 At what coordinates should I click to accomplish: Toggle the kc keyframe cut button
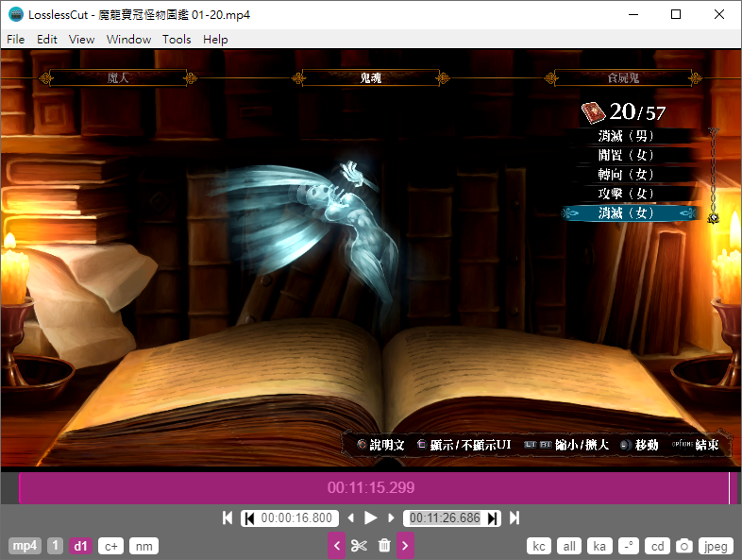click(x=539, y=546)
